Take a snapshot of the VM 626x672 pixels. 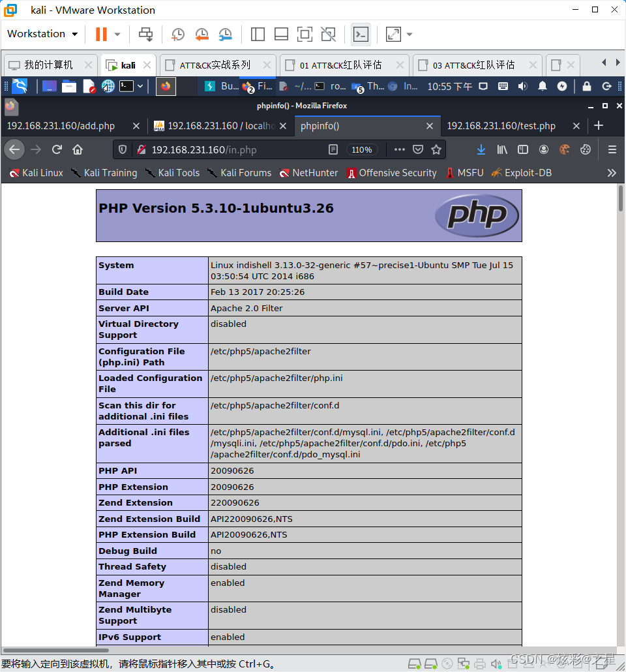(x=178, y=35)
